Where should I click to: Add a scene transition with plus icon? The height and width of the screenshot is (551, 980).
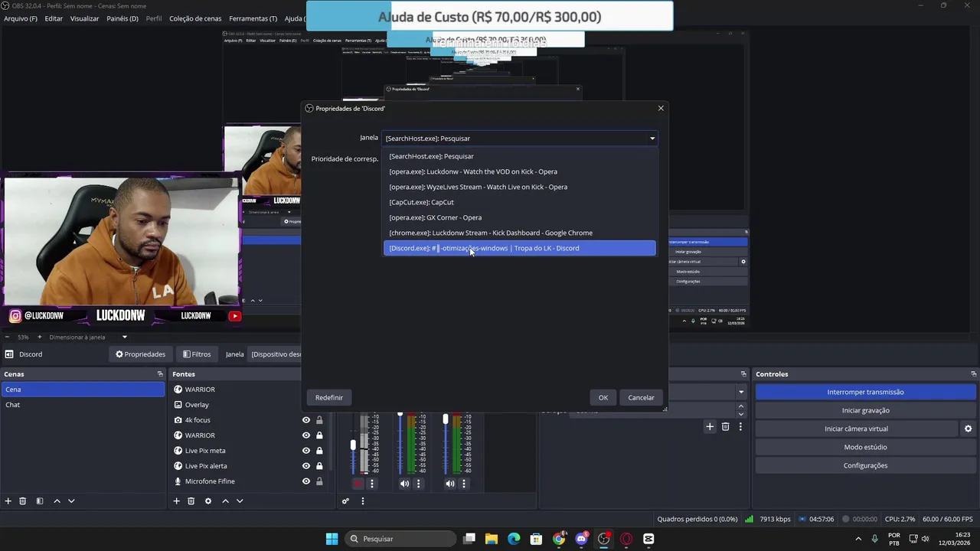(x=710, y=426)
